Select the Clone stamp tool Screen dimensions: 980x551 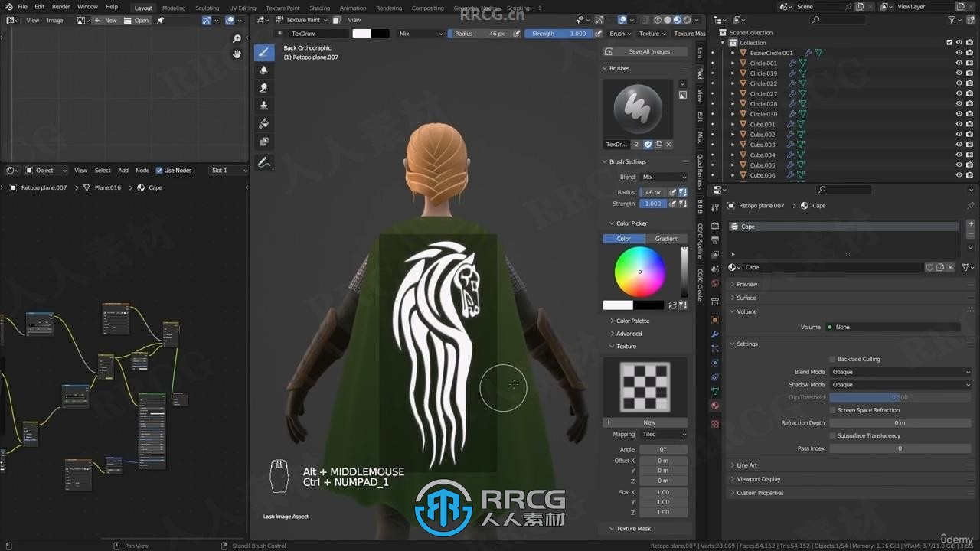(x=264, y=106)
